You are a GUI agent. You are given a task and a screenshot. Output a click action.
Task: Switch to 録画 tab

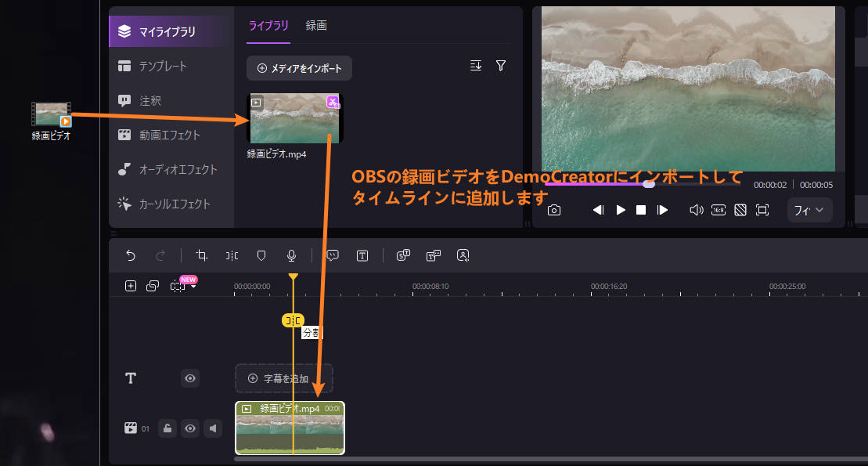tap(316, 26)
